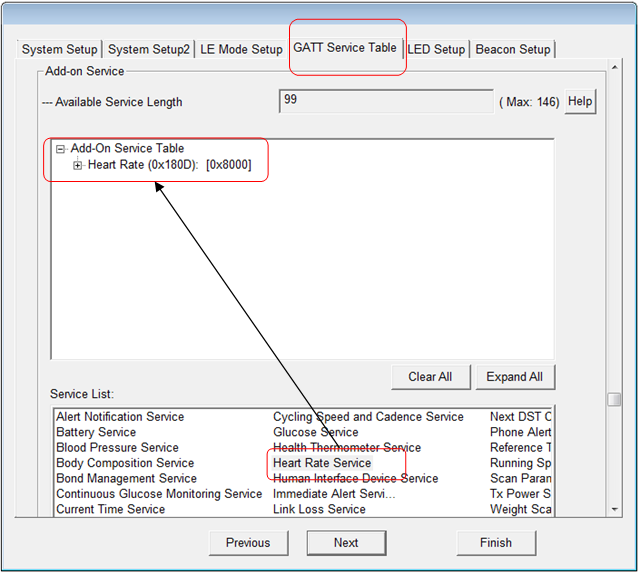
Task: Expand the Heart Rate (0x180D) tree node
Action: click(78, 165)
